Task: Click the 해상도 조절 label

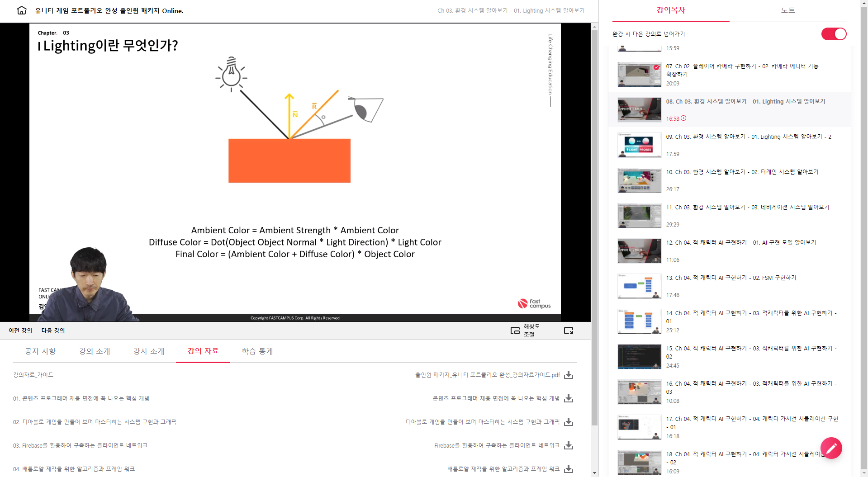Action: click(x=532, y=331)
